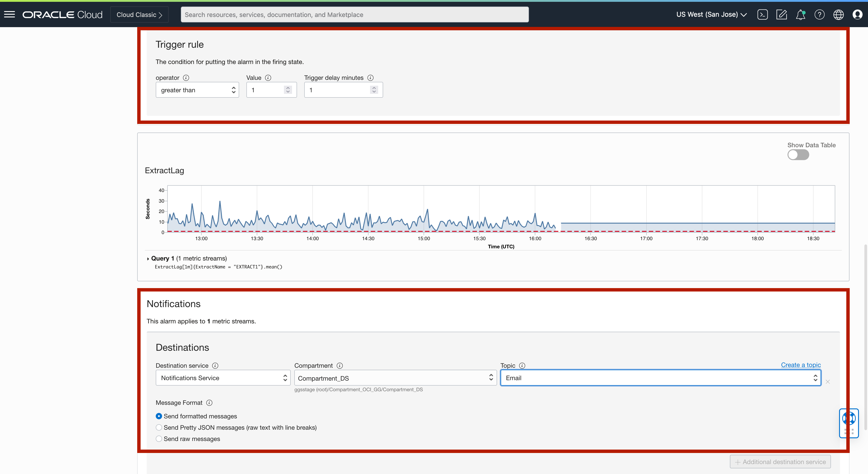Click the Topic info tooltip icon
Viewport: 868px width, 474px height.
click(x=523, y=365)
